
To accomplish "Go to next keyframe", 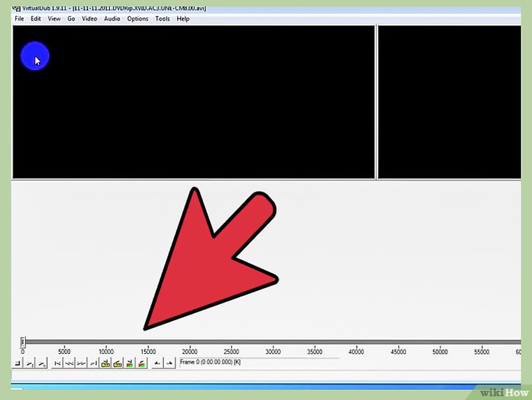I will (118, 364).
